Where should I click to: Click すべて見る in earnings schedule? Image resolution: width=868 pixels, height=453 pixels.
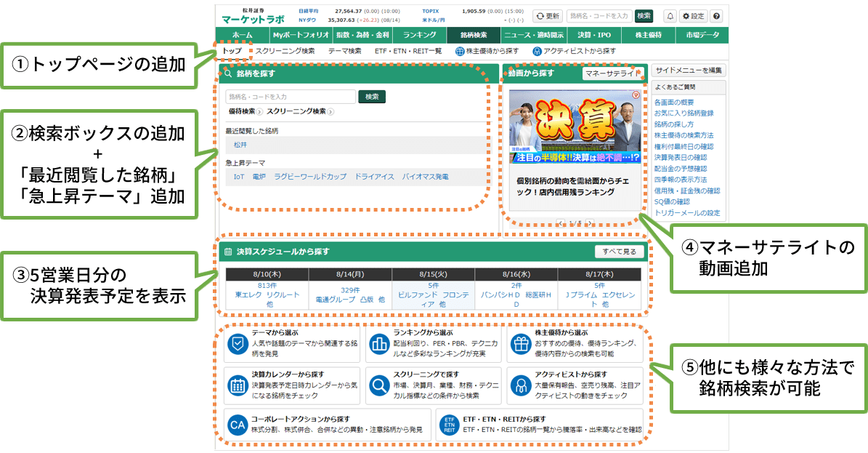pyautogui.click(x=620, y=251)
